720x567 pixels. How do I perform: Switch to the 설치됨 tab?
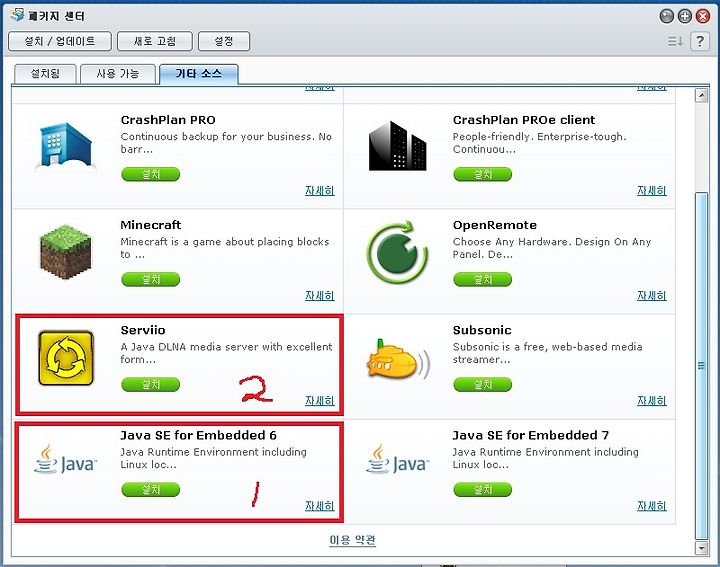45,74
